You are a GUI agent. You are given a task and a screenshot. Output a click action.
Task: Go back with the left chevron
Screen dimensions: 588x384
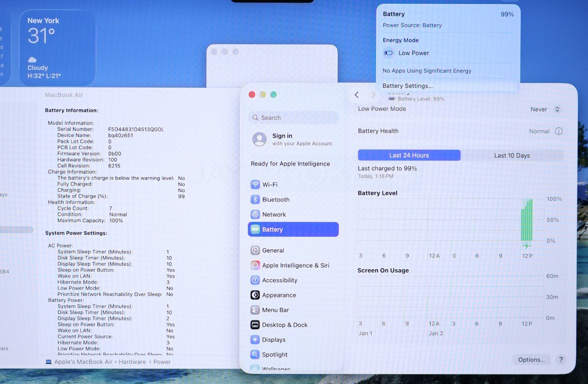click(x=356, y=95)
